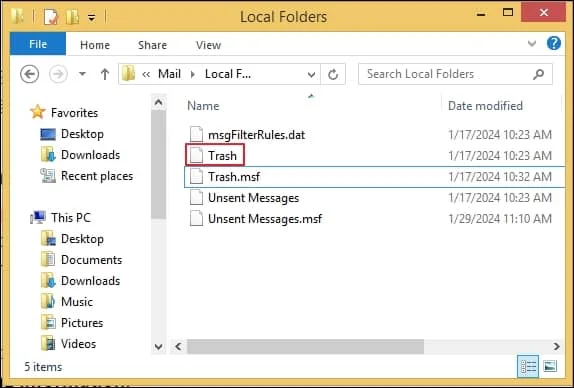This screenshot has width=574, height=388.
Task: Click the Properties quick access icon
Action: tap(51, 16)
